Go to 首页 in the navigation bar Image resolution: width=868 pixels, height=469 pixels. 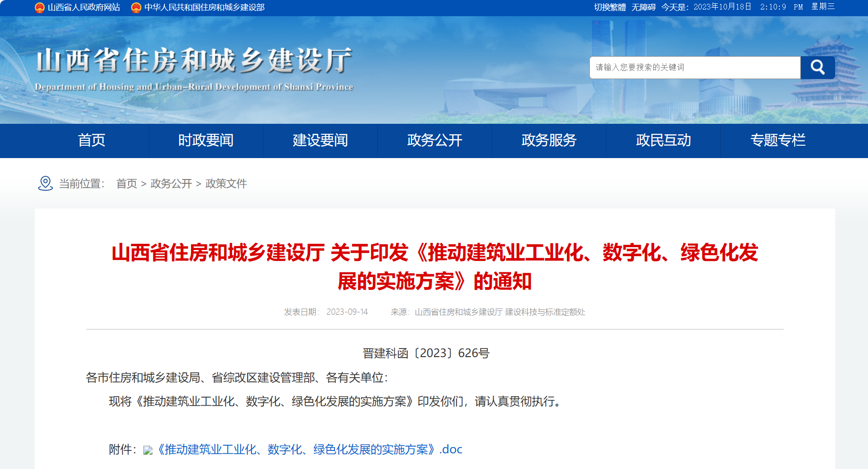click(91, 140)
